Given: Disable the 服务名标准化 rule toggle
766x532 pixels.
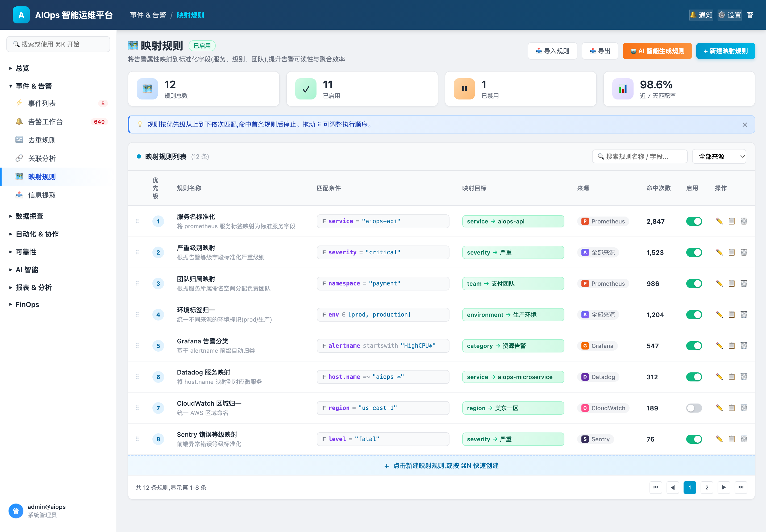Looking at the screenshot, I should point(694,221).
